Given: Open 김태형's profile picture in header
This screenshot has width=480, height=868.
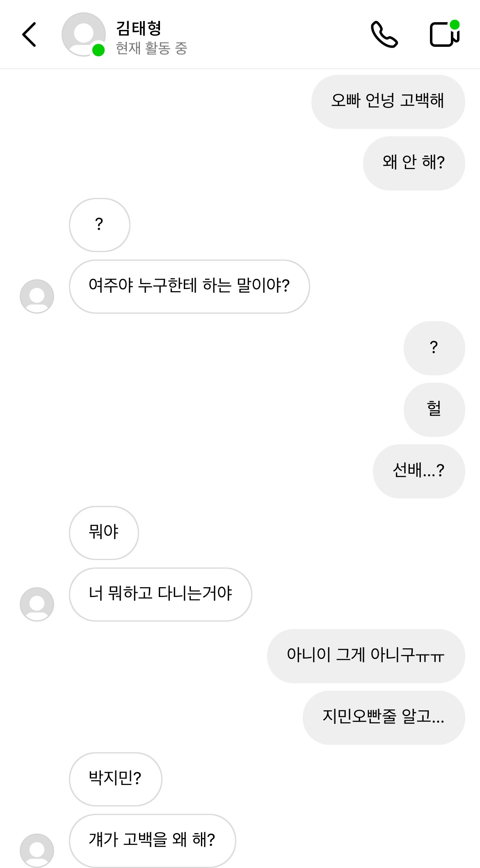Looking at the screenshot, I should (83, 34).
